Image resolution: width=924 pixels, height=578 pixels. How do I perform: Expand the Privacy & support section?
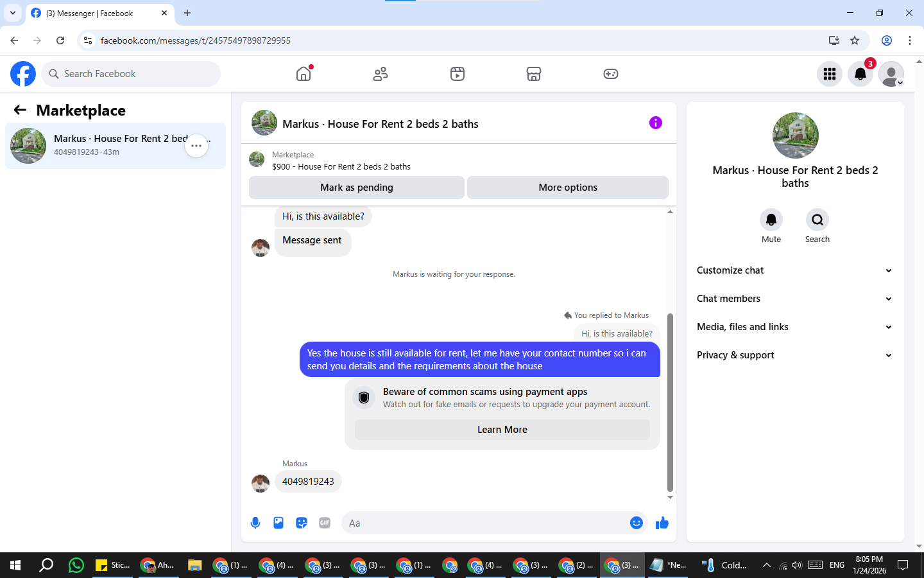click(795, 355)
